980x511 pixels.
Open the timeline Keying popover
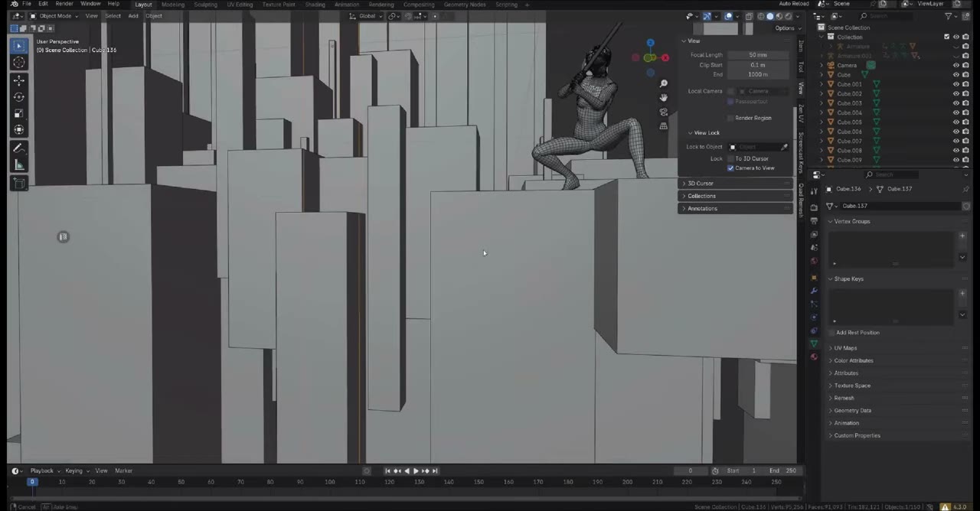[76, 471]
